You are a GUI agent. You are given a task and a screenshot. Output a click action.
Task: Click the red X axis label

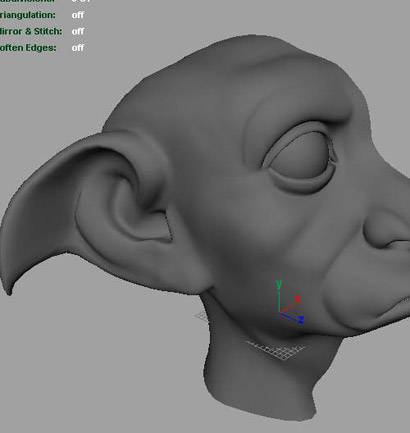click(298, 299)
